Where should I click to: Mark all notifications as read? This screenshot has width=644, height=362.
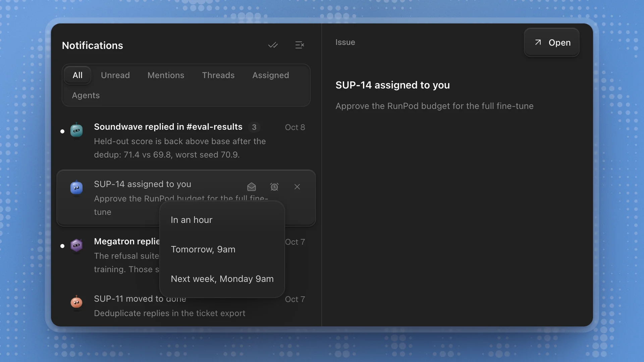point(273,45)
